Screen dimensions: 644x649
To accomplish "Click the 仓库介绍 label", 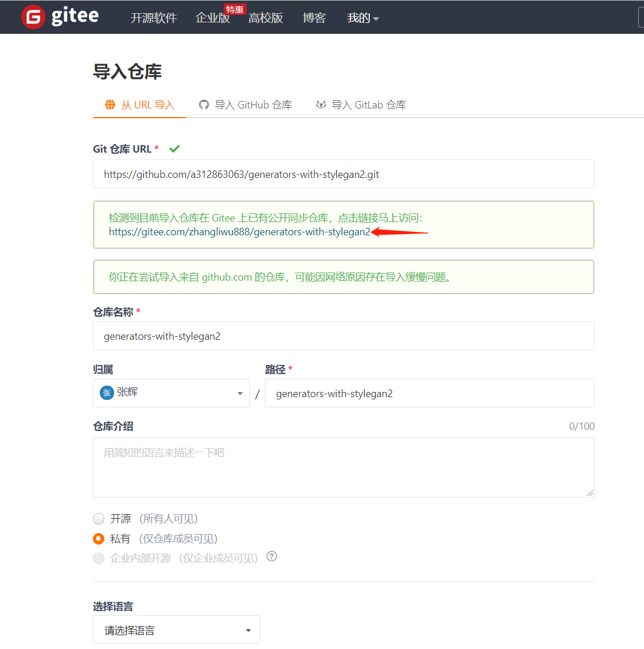I will coord(113,426).
